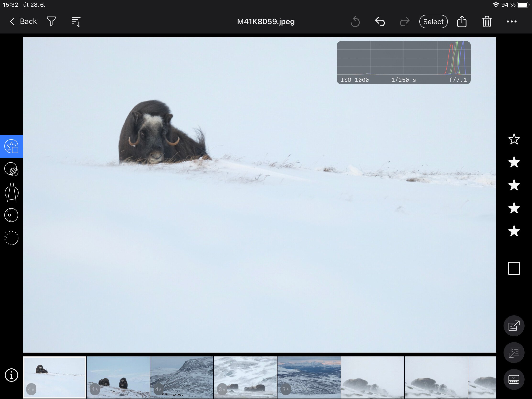Tap the main muskox photo
This screenshot has height=399, width=532.
pos(259,195)
